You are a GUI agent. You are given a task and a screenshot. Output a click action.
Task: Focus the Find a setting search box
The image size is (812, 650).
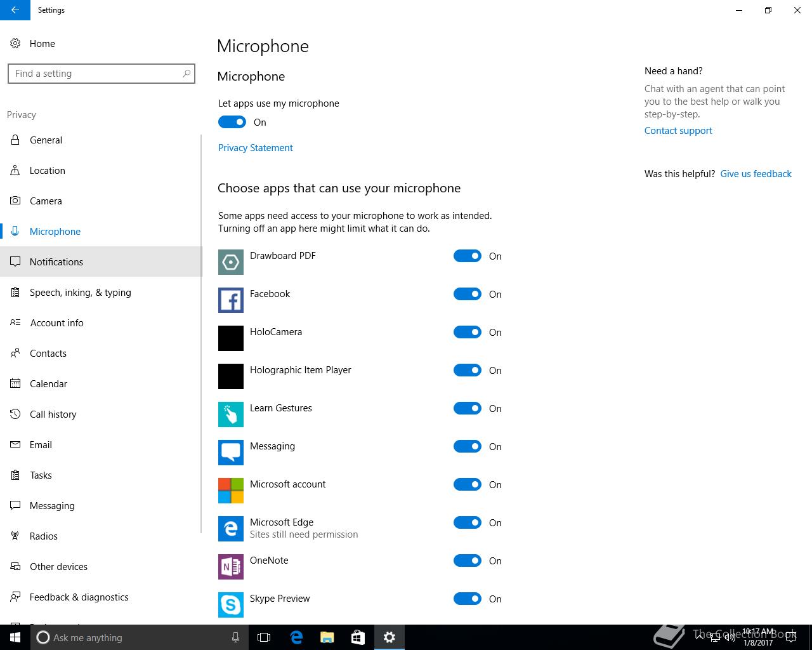(x=101, y=74)
